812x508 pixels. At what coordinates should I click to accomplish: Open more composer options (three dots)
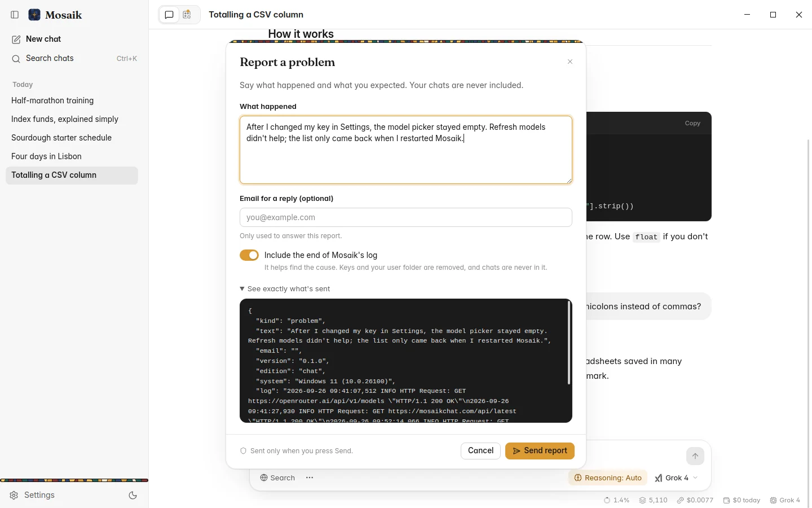coord(310,478)
